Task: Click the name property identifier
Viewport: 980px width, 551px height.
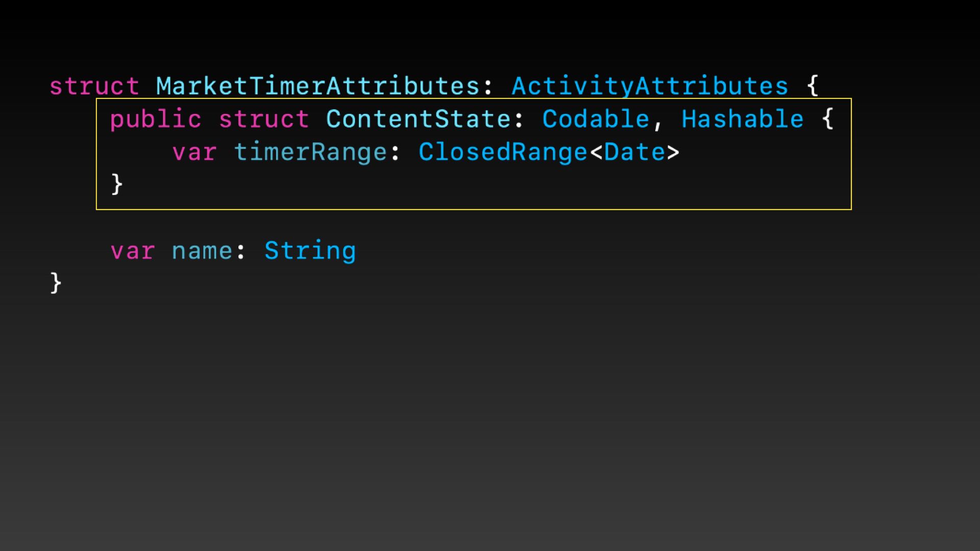Action: click(202, 251)
